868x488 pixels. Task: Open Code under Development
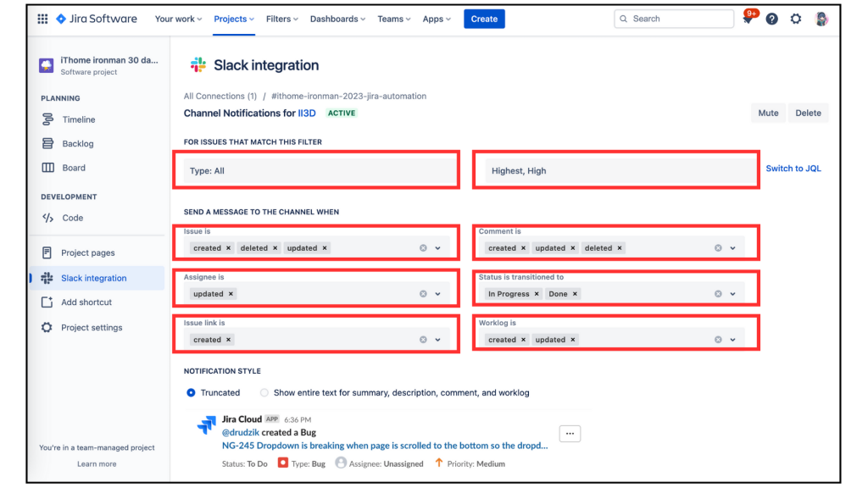click(x=98, y=218)
